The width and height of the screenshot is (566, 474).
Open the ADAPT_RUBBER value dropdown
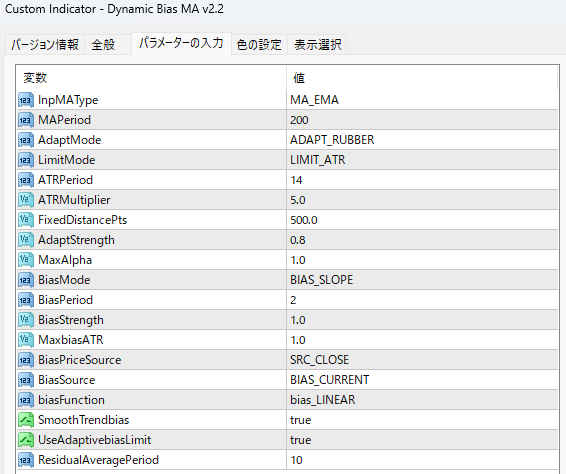(x=422, y=140)
